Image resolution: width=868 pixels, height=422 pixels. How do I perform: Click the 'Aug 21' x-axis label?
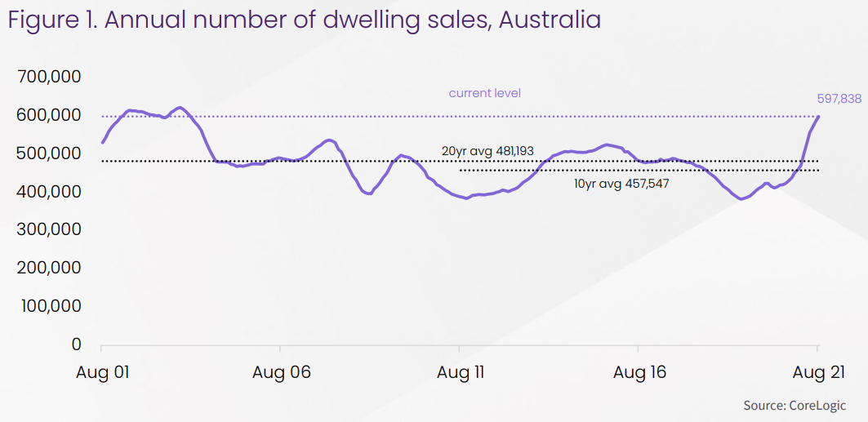click(x=819, y=372)
